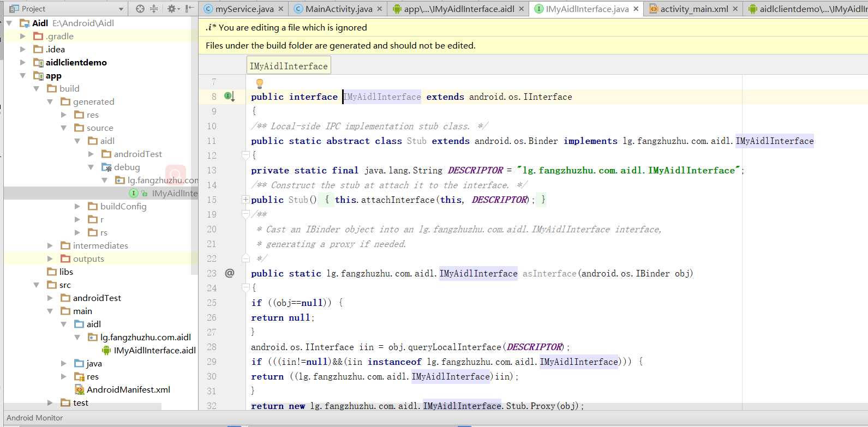Click the class icon on the myService.java tab
The width and height of the screenshot is (868, 427).
[208, 9]
